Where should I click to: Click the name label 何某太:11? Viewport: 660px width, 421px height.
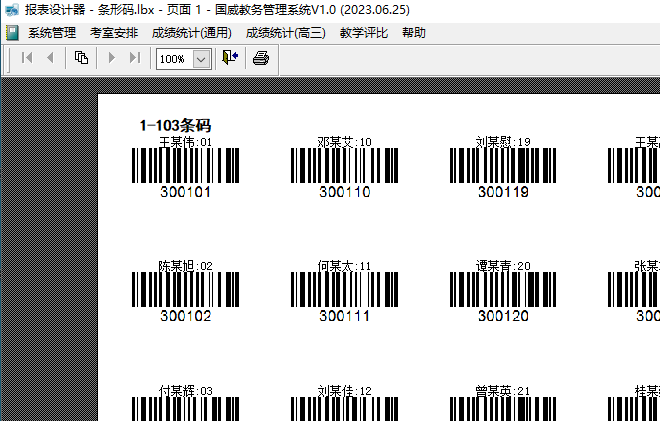[x=344, y=266]
